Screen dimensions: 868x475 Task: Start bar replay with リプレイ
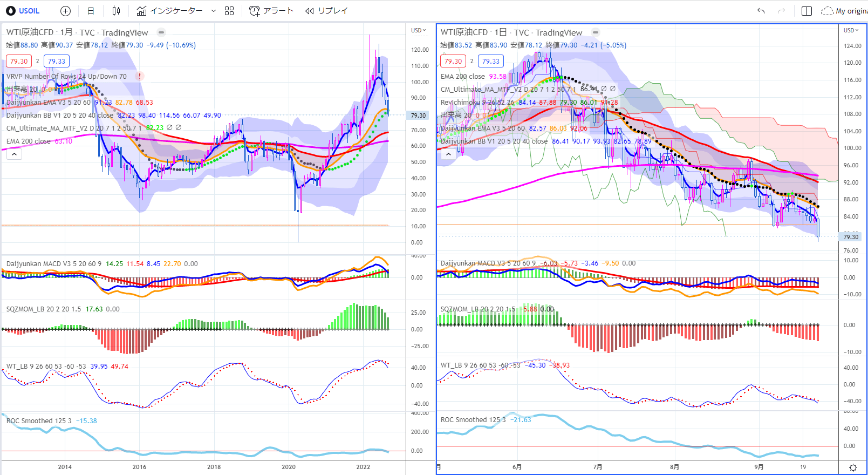tap(326, 11)
